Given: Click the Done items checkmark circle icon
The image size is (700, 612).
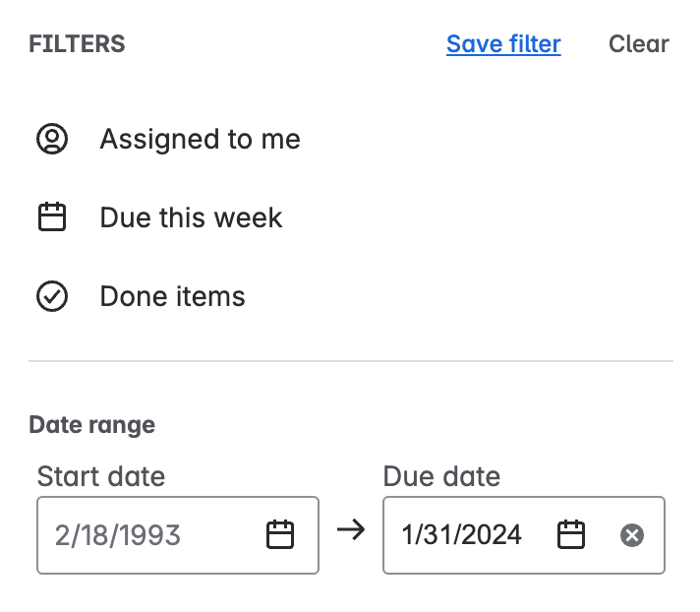Looking at the screenshot, I should 52,296.
